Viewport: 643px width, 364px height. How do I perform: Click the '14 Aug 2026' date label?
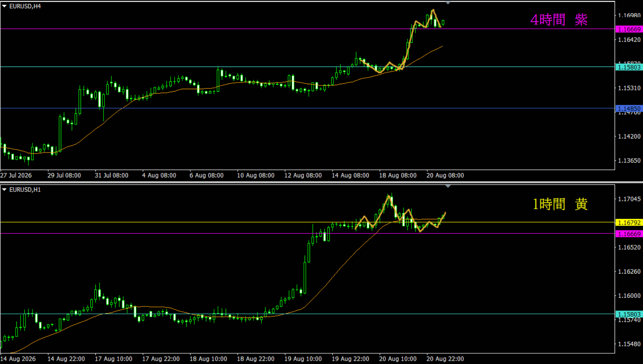18,359
